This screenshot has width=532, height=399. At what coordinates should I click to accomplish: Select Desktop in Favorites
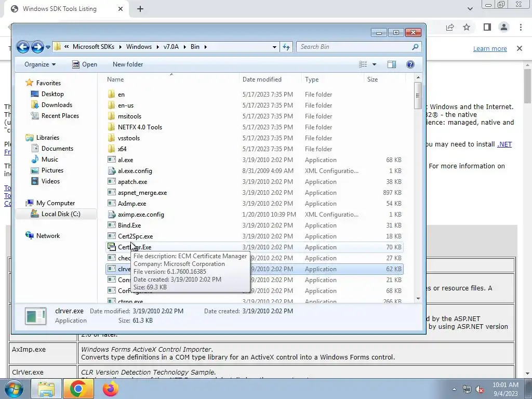pos(47,94)
